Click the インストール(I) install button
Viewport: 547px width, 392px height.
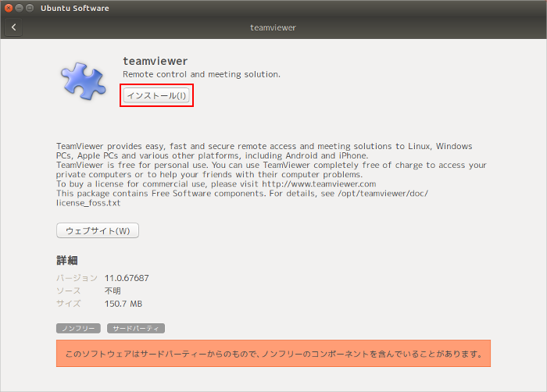[x=156, y=95]
